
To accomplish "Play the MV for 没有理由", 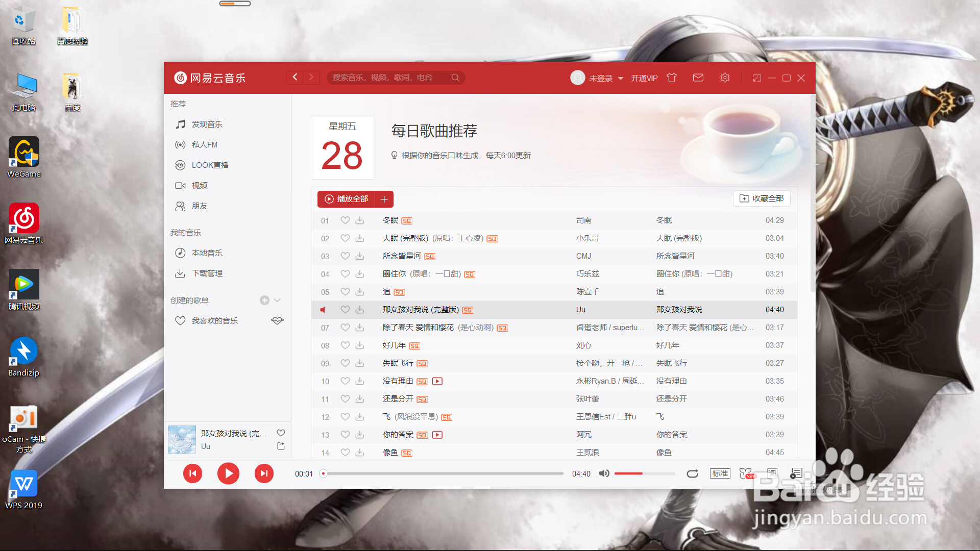I will [x=437, y=381].
